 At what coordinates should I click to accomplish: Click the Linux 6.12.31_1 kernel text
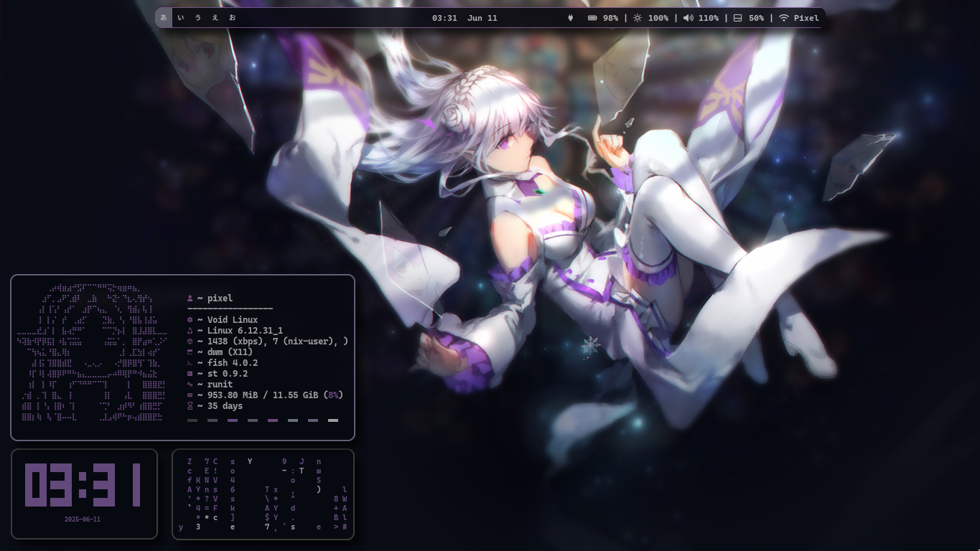[245, 331]
